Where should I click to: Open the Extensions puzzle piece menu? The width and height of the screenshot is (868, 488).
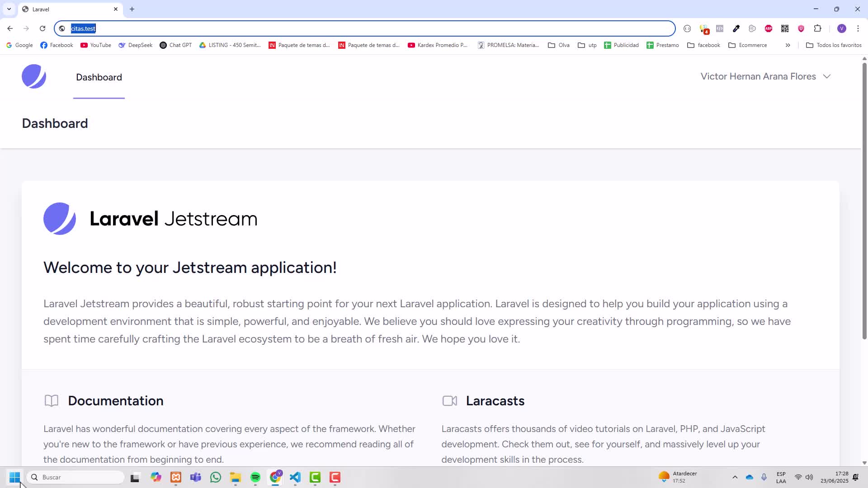(x=817, y=28)
